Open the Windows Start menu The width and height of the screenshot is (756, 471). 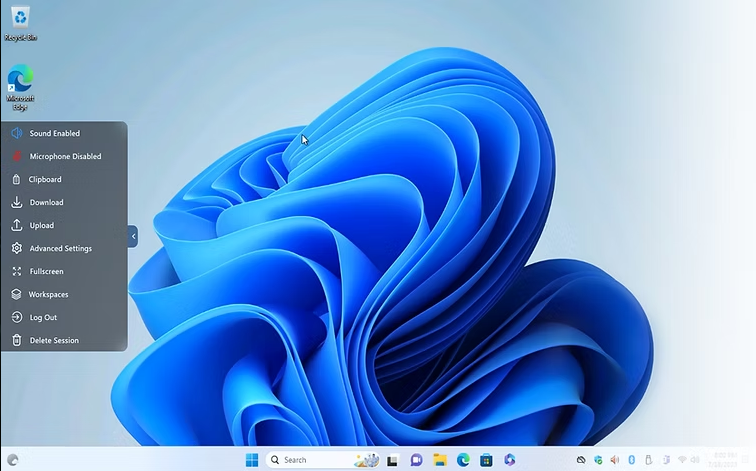tap(251, 460)
